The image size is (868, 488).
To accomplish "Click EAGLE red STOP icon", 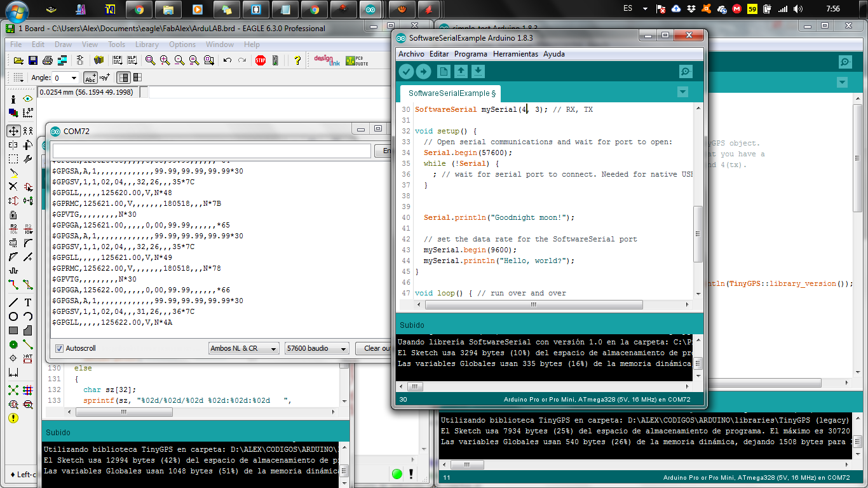I will (x=261, y=60).
